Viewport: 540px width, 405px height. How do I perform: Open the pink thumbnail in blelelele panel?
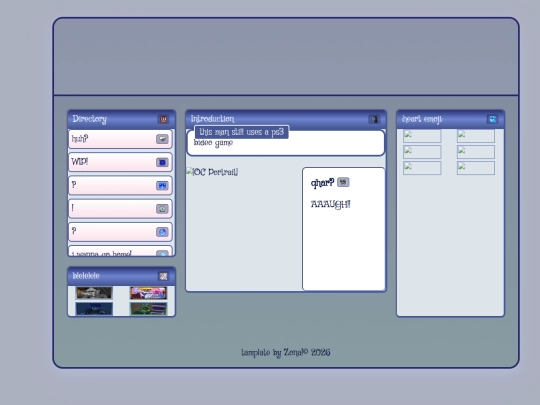click(x=148, y=293)
